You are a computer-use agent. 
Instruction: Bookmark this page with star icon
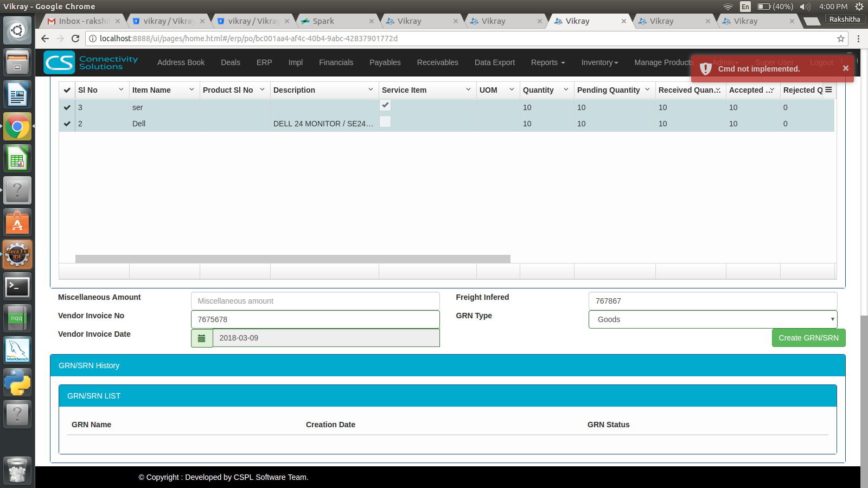pyautogui.click(x=840, y=38)
